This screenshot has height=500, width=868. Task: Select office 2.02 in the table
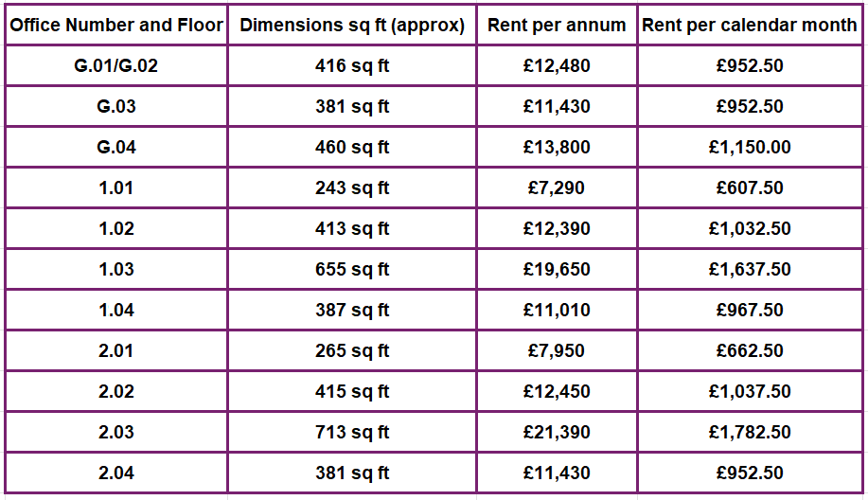pos(116,392)
